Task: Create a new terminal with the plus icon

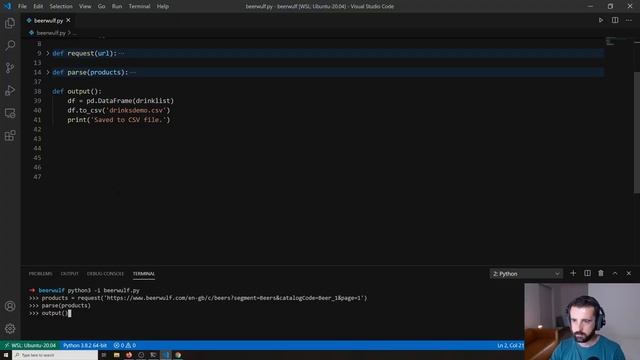Action: 573,273
